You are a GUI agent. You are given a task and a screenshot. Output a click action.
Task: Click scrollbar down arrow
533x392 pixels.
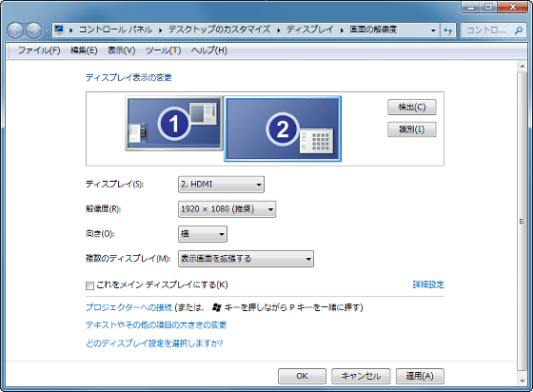523,381
